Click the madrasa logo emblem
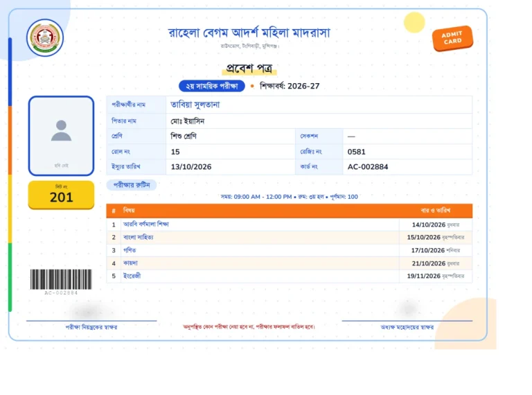Viewport: 532px width, 395px height. [45, 37]
